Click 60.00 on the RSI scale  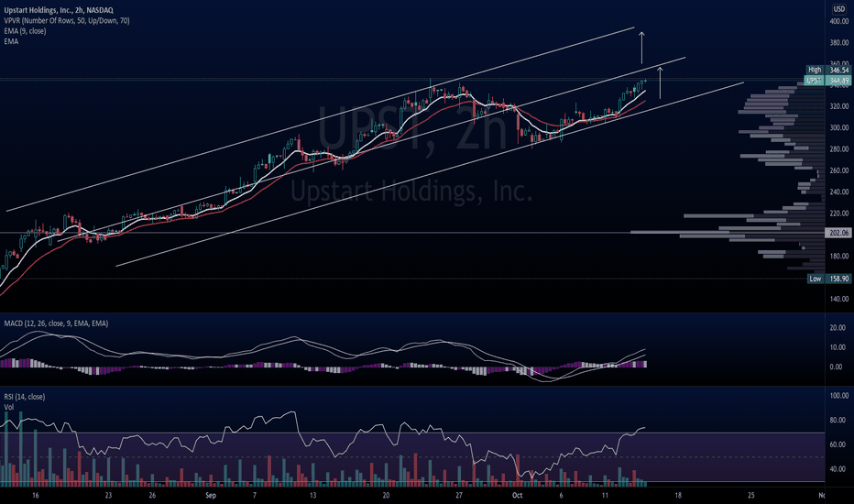point(838,444)
